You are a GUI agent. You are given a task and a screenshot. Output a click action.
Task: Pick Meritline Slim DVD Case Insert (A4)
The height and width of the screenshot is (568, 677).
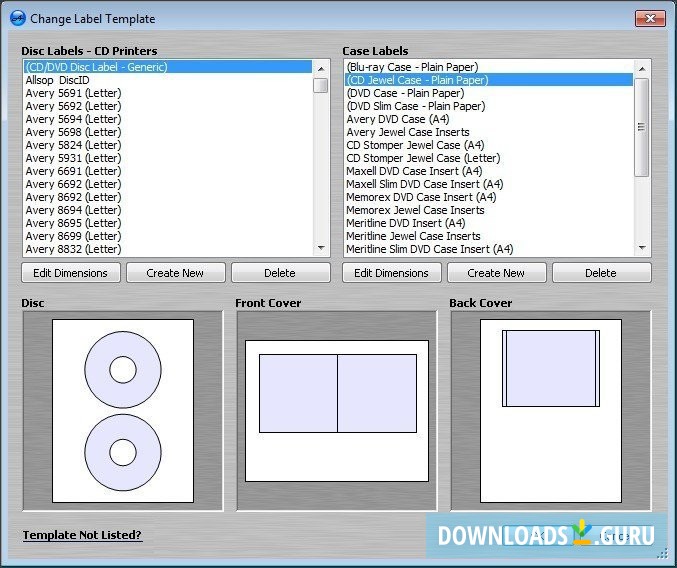pos(489,249)
